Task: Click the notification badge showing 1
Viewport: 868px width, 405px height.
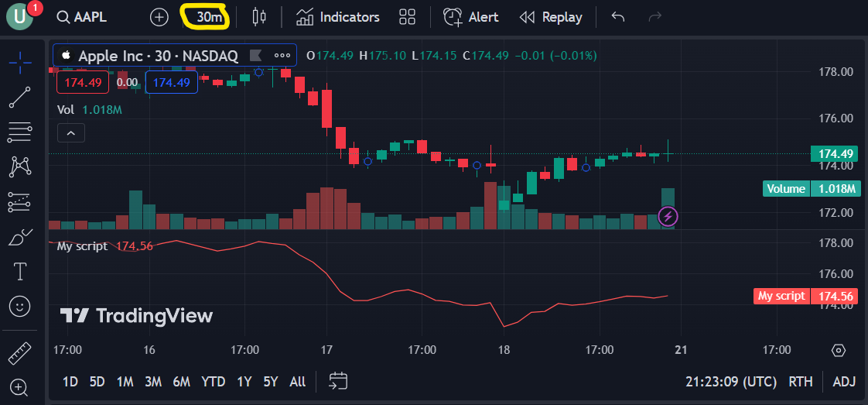Action: (35, 8)
